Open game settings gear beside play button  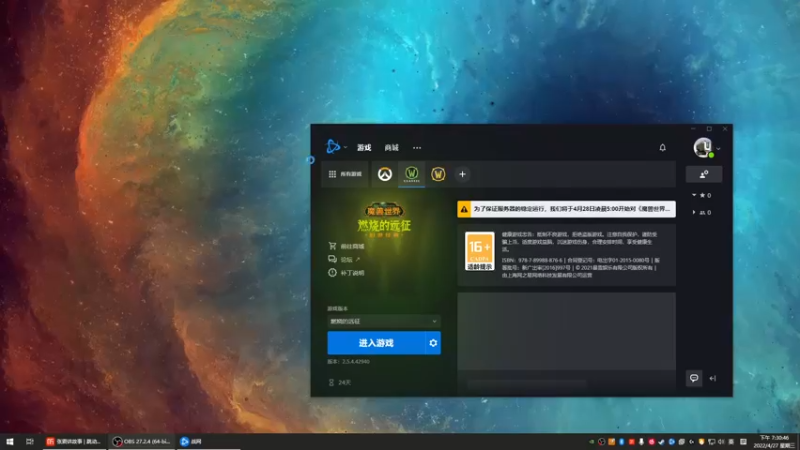click(433, 343)
